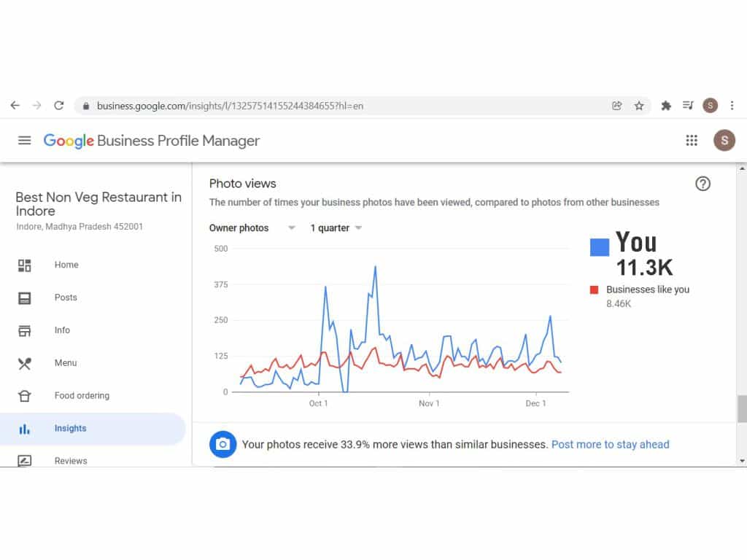Open the media control playlist icon
The width and height of the screenshot is (747, 560).
[688, 106]
